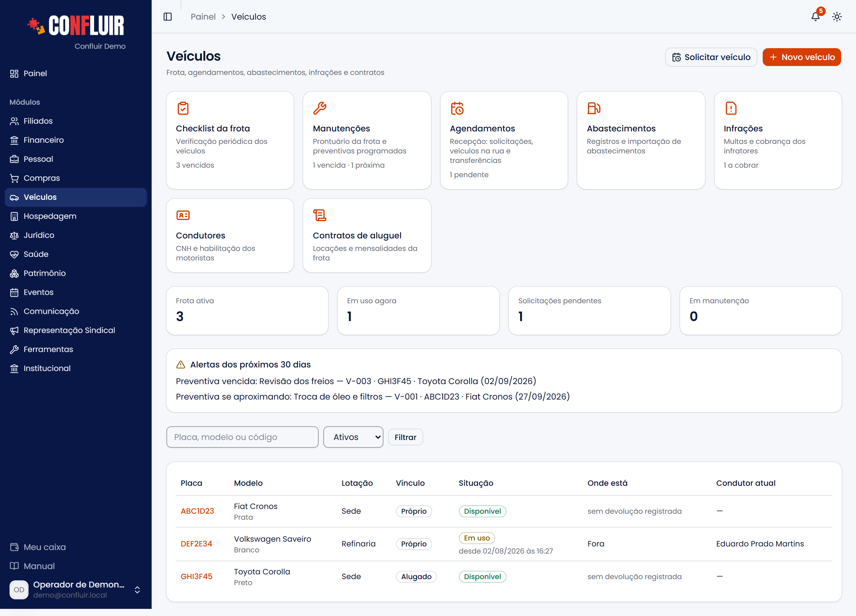
Task: Click Novo veículo button
Action: point(802,57)
